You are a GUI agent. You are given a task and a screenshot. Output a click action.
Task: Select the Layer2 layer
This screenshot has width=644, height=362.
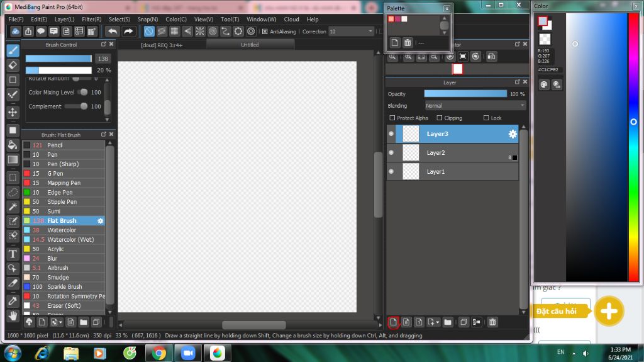point(453,152)
